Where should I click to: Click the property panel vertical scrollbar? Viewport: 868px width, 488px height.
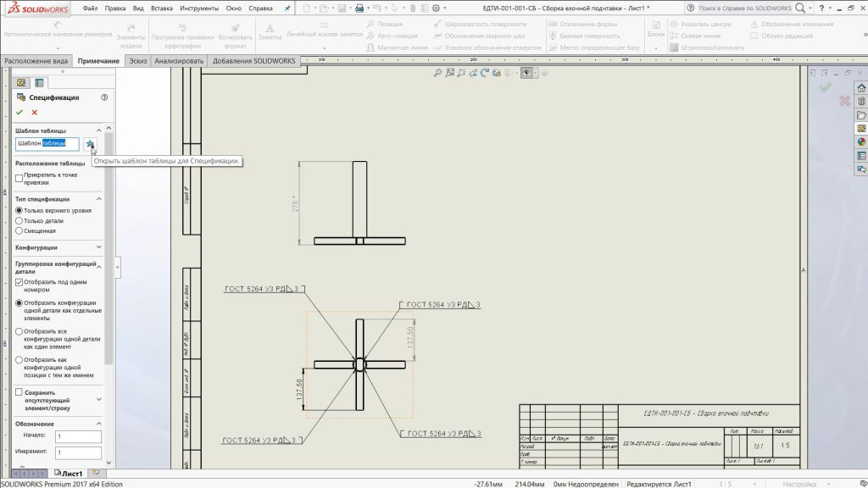tap(108, 249)
